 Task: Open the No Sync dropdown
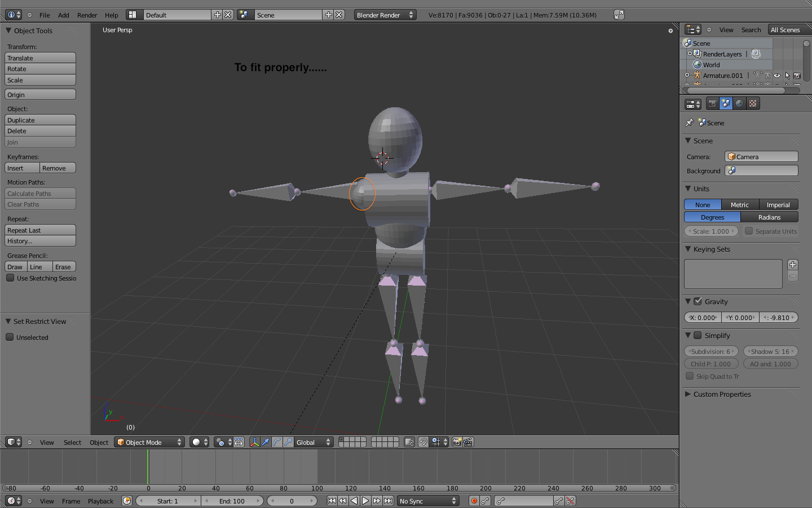tap(427, 501)
